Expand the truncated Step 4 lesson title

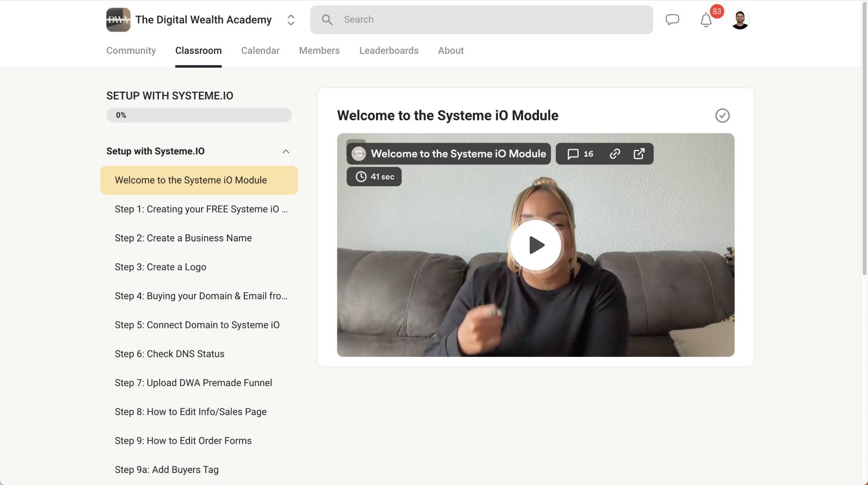(x=201, y=296)
